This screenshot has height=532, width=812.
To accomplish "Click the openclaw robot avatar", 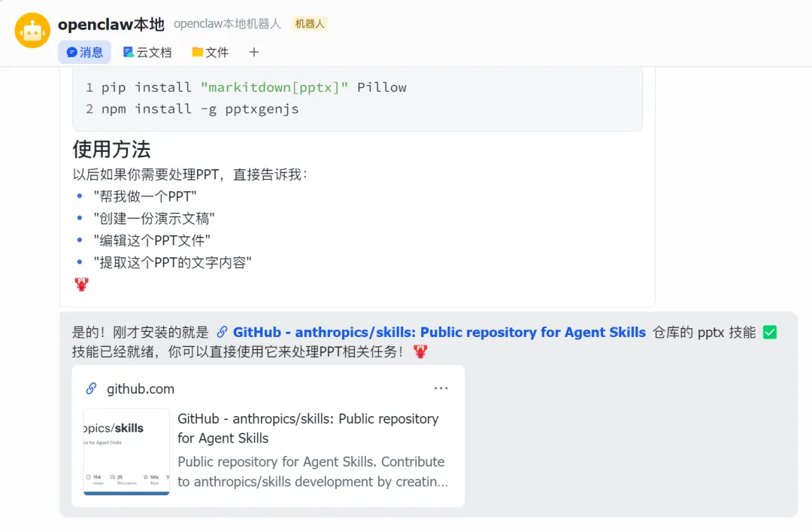I will coord(32,30).
